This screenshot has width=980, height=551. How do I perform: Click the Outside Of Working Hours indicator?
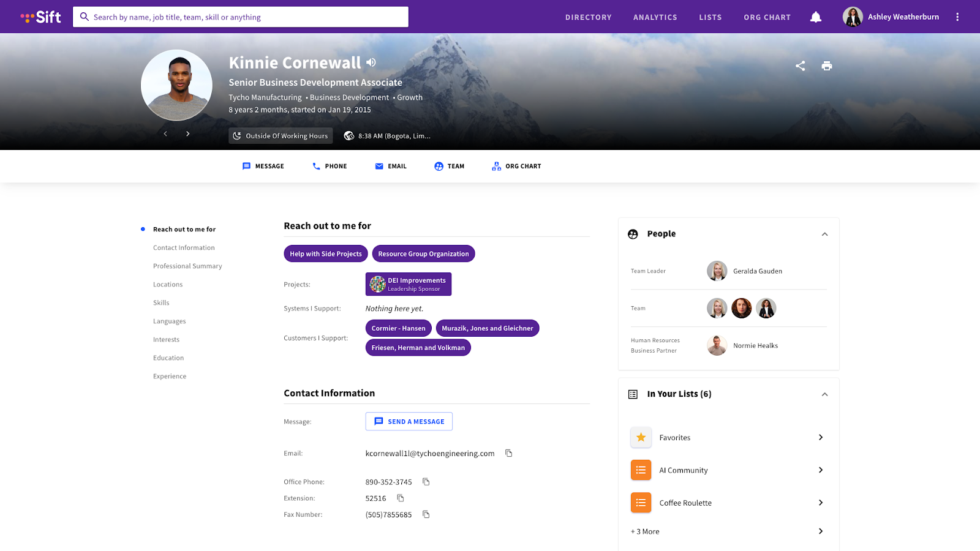point(280,135)
